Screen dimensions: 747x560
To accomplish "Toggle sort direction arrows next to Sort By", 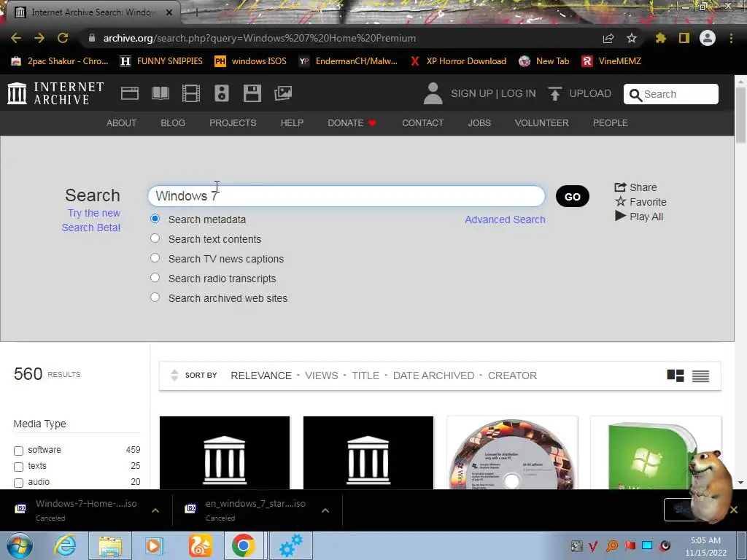I will (174, 376).
